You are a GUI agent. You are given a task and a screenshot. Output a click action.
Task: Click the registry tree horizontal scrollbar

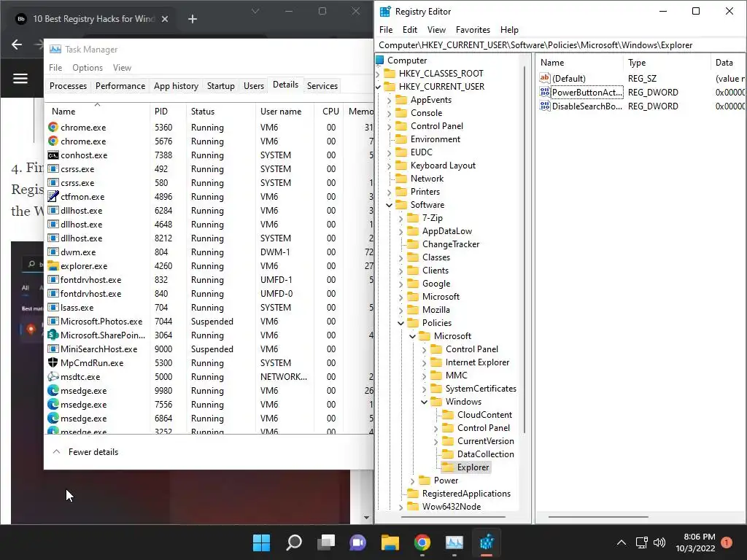tap(452, 517)
